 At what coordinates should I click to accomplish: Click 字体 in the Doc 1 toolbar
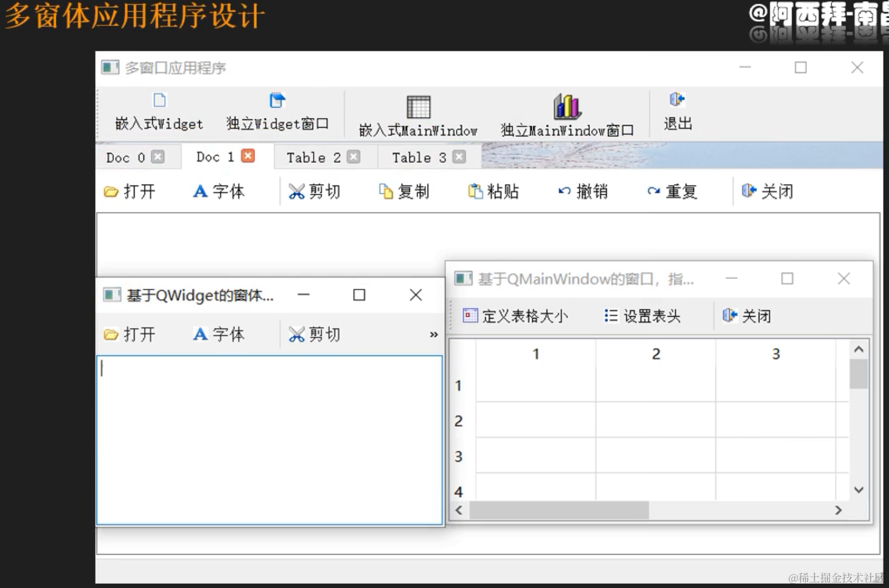click(219, 191)
